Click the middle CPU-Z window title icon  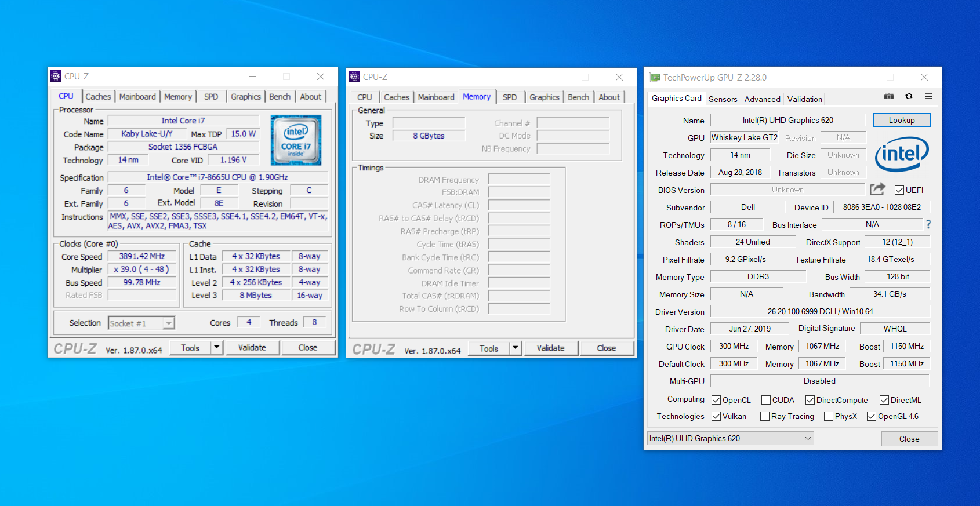coord(354,77)
